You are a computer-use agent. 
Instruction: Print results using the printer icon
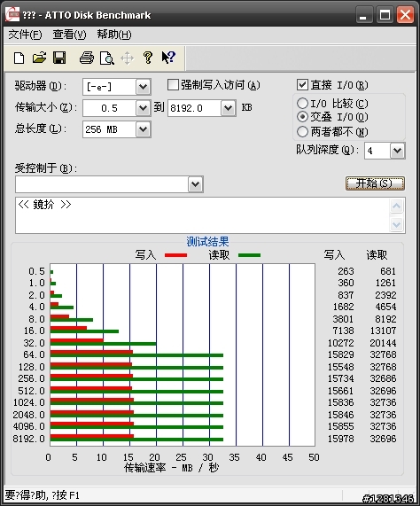click(87, 58)
